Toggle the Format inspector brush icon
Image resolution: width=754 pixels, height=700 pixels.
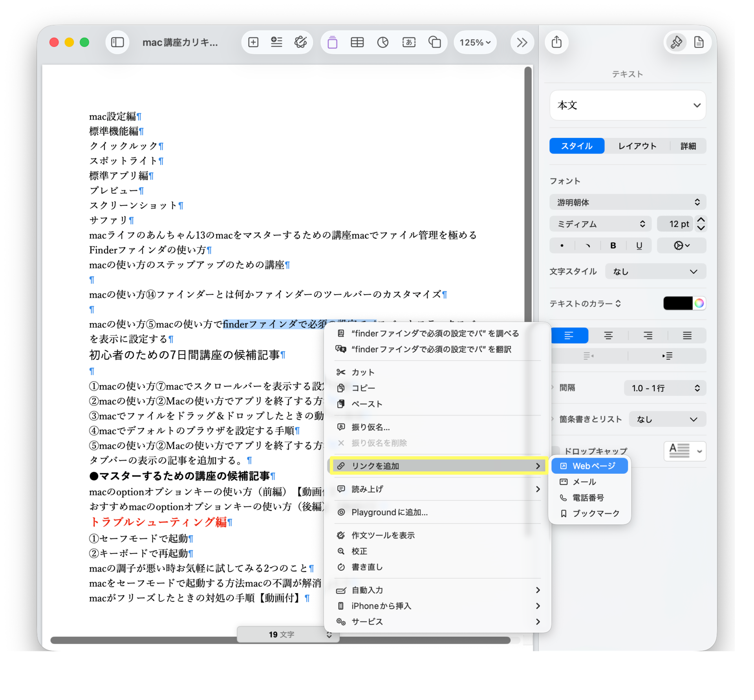[676, 42]
